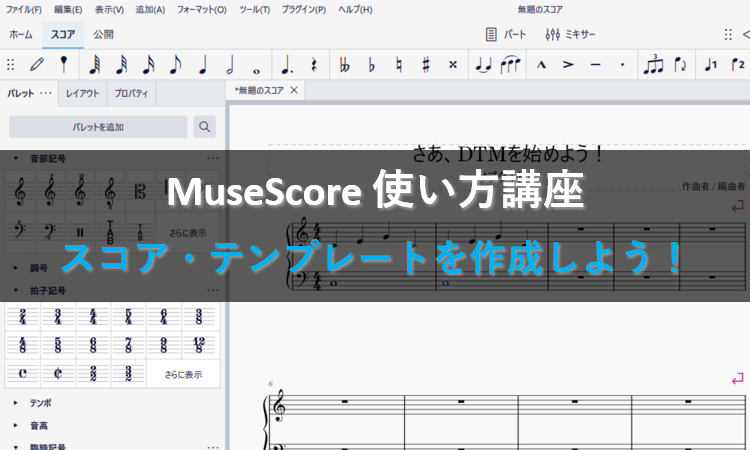Toggle the sharp accidental
The image size is (750, 450).
(425, 65)
